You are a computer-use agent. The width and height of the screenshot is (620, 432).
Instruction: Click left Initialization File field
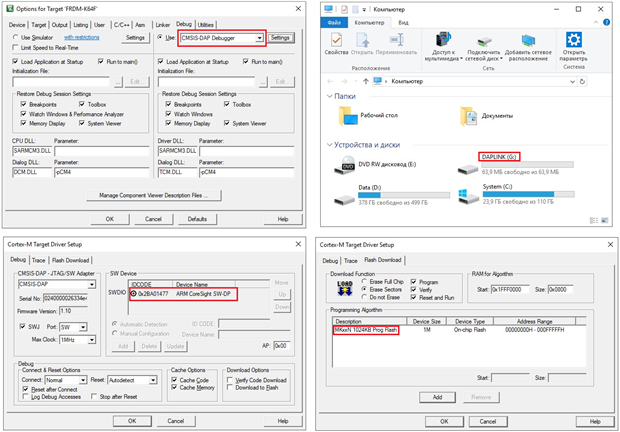[61, 82]
